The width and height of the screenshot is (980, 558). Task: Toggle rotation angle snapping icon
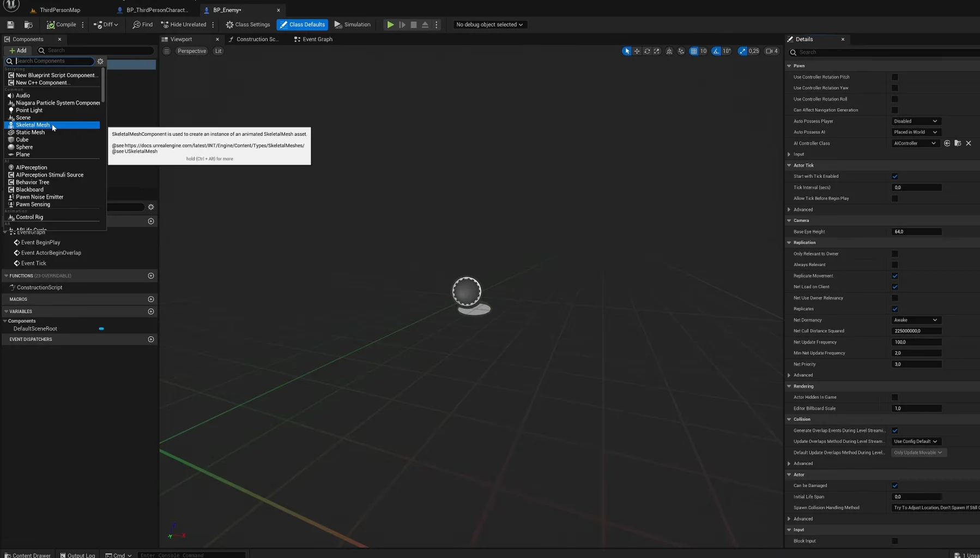pos(716,51)
